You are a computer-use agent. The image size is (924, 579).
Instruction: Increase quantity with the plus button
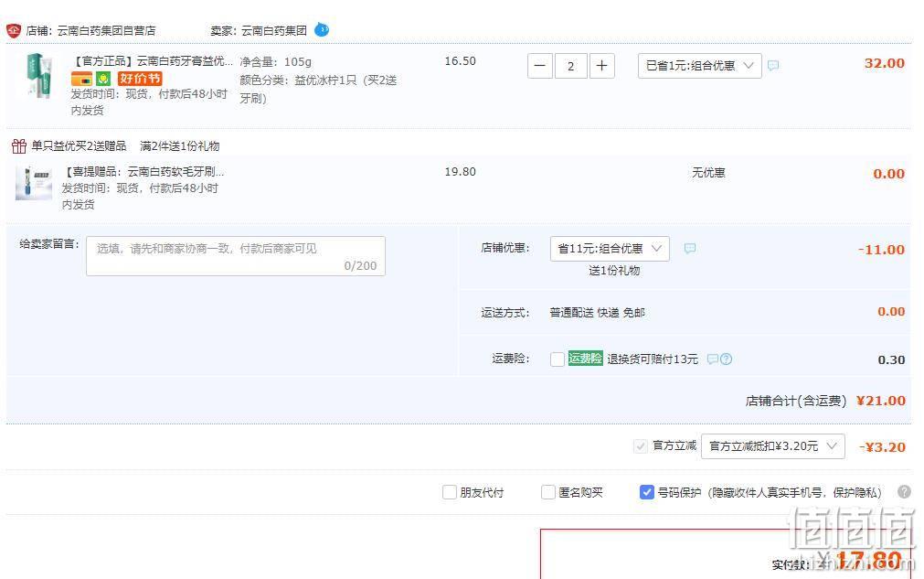(x=601, y=66)
